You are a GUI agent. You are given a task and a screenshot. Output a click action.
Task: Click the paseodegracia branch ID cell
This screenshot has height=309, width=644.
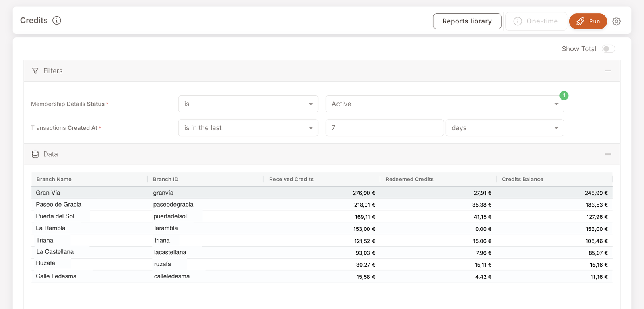click(x=173, y=204)
